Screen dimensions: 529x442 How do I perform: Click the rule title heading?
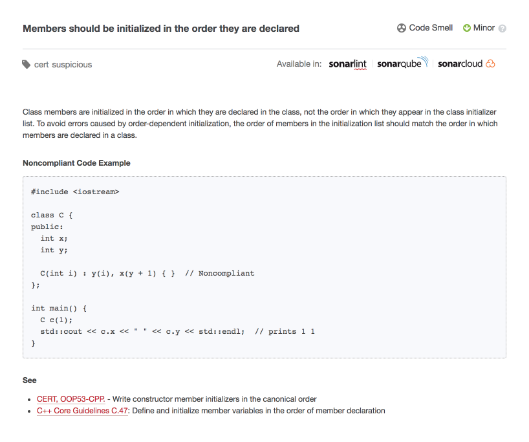click(161, 29)
